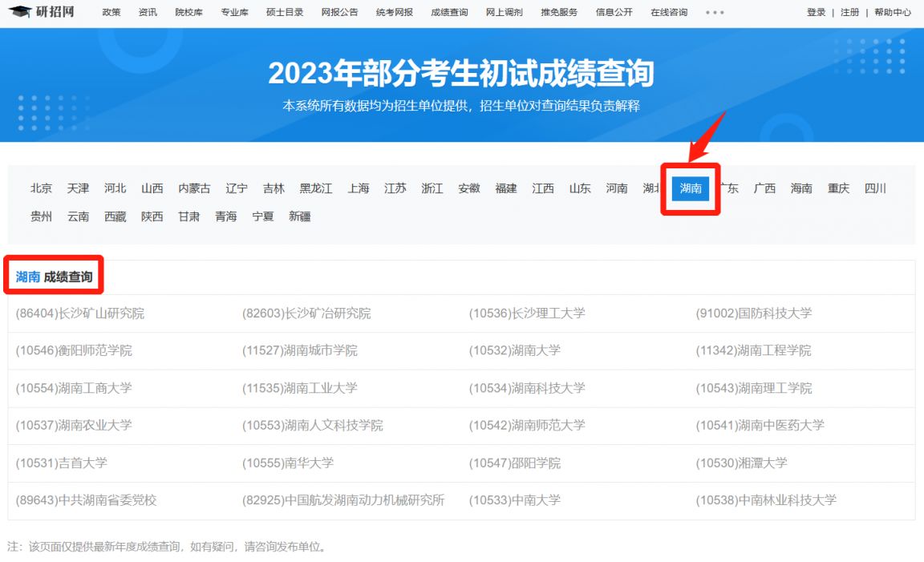Go to 院校库 in top navigation
Screen dimensions: 924x562
tap(189, 12)
